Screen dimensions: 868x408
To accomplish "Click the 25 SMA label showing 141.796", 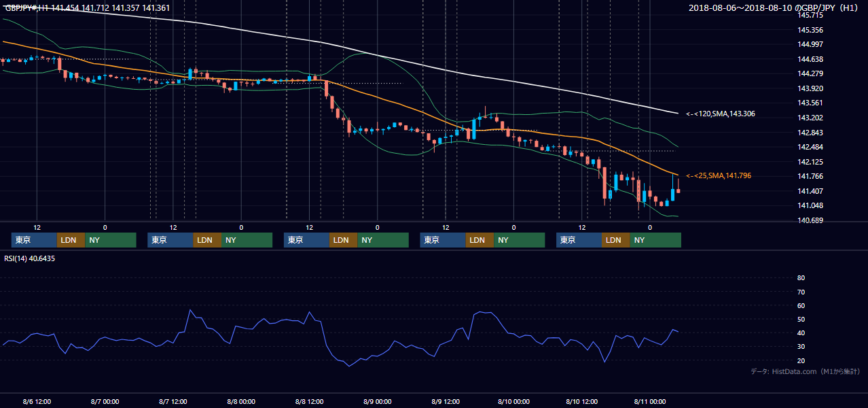I will (719, 176).
